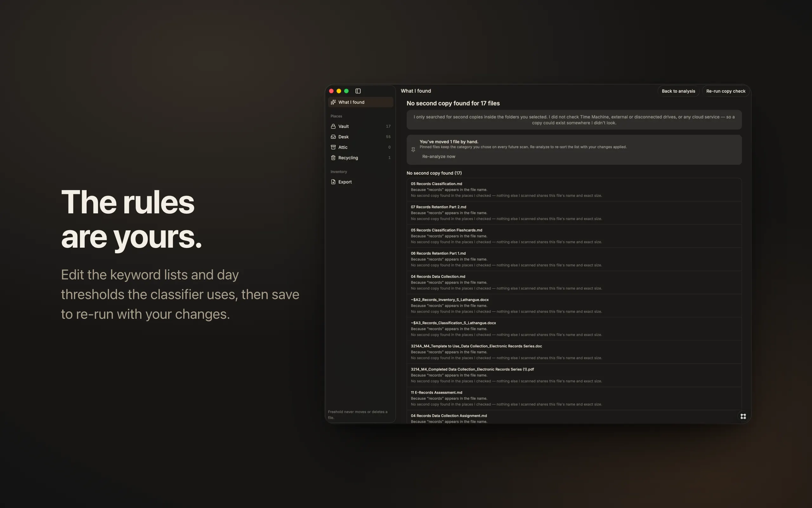The width and height of the screenshot is (812, 508).
Task: Select 3214_M4_Completed Data Collection pdf row
Action: pyautogui.click(x=574, y=375)
